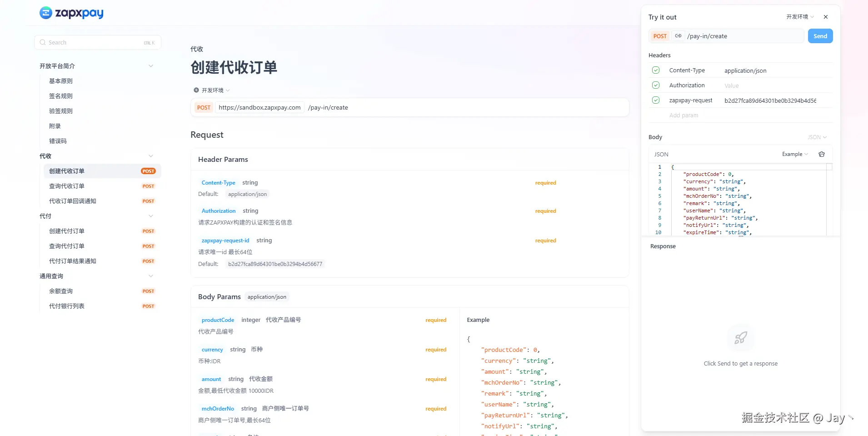Open the Example dropdown in Body section
This screenshot has height=436, width=868.
pyautogui.click(x=794, y=154)
